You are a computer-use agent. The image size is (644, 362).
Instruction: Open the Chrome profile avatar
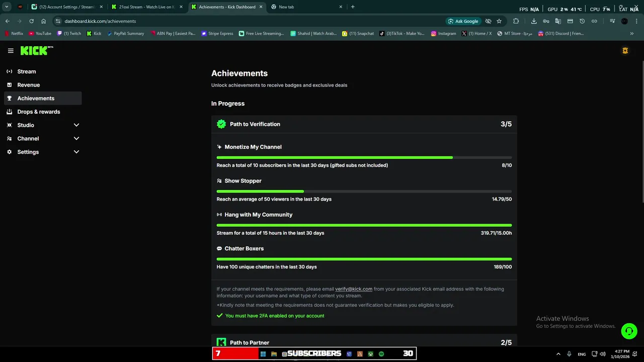point(624,21)
